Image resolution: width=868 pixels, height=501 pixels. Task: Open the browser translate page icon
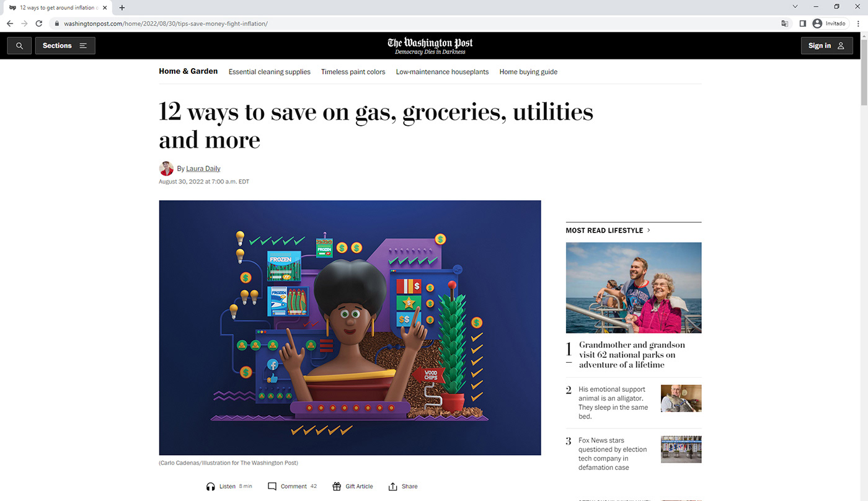tap(785, 24)
